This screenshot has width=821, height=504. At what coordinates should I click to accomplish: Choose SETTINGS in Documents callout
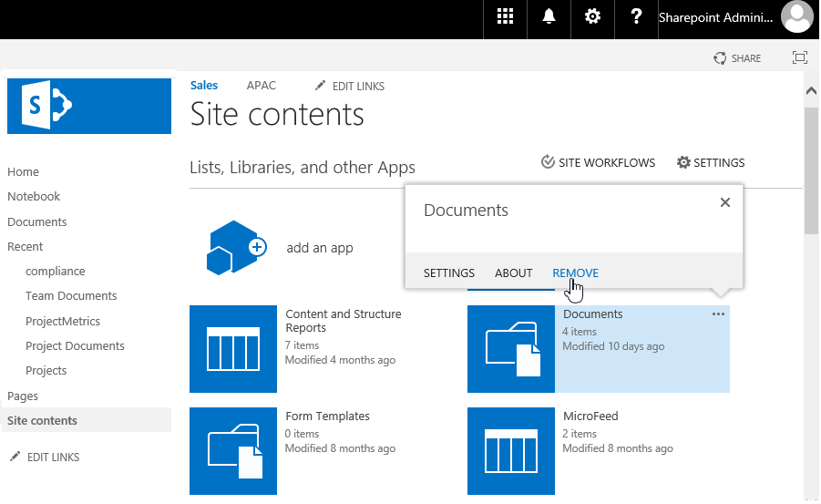click(448, 273)
